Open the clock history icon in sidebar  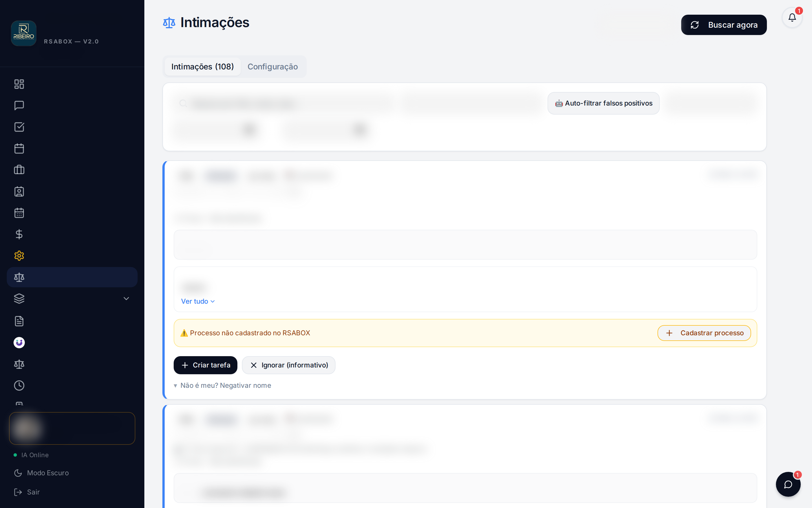click(19, 385)
